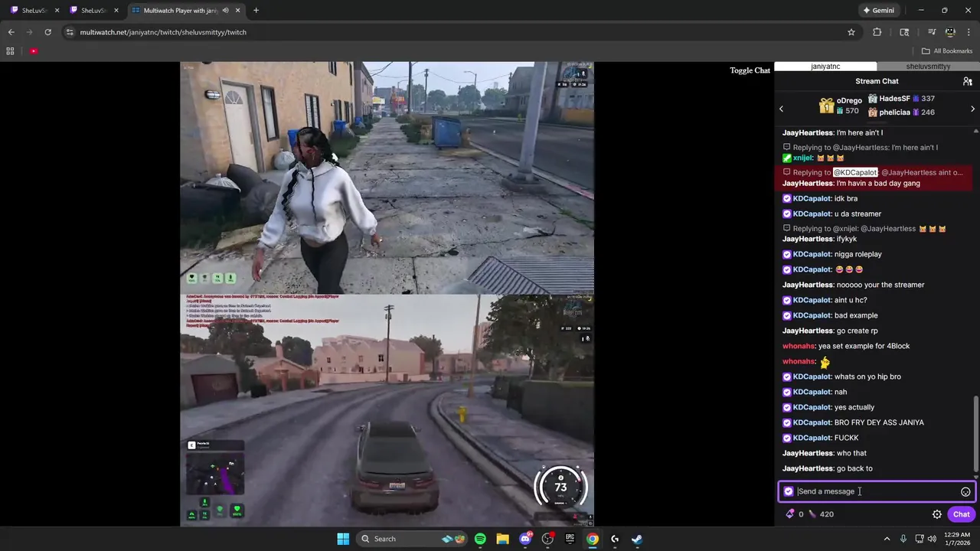Viewport: 980px width, 551px height.
Task: Click JaayHeartless name on 'who that' message
Action: (x=807, y=453)
